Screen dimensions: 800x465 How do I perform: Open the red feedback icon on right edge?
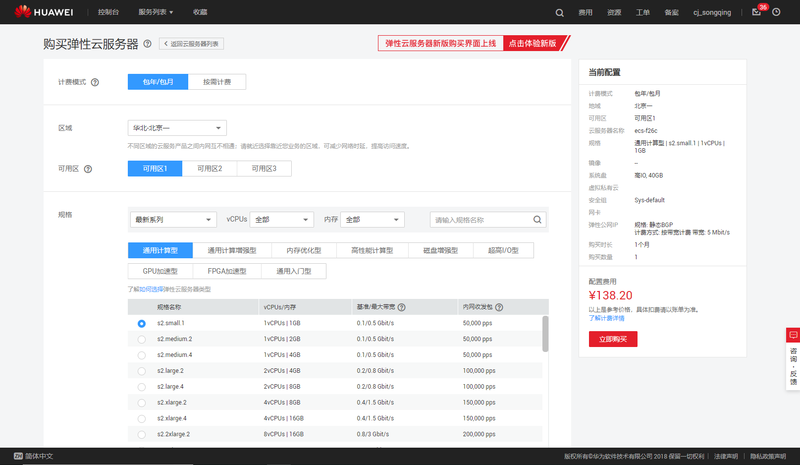point(793,335)
